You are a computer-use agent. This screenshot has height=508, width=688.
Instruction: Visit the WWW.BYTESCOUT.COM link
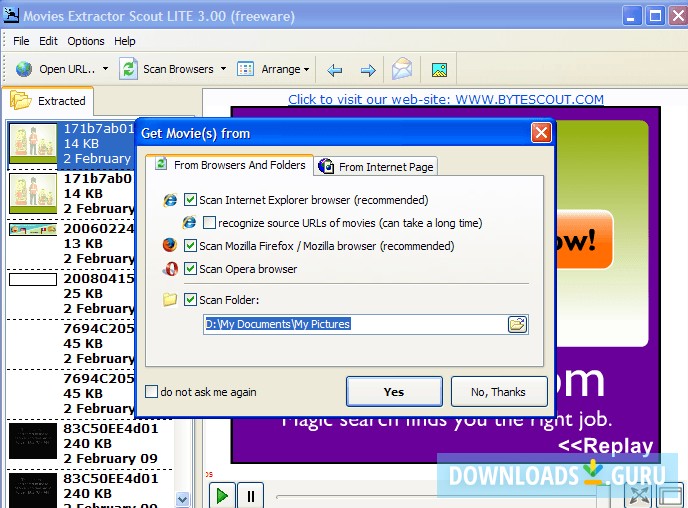click(x=446, y=100)
